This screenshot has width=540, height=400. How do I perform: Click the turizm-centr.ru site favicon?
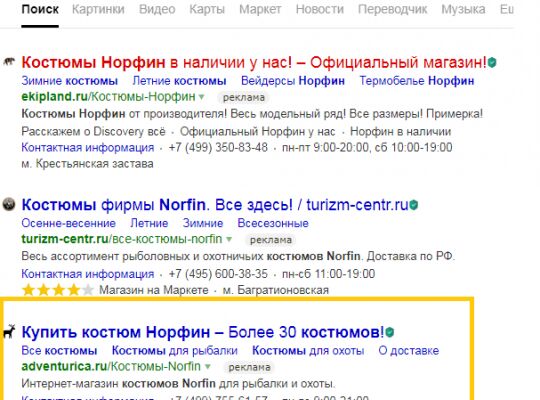click(x=9, y=204)
